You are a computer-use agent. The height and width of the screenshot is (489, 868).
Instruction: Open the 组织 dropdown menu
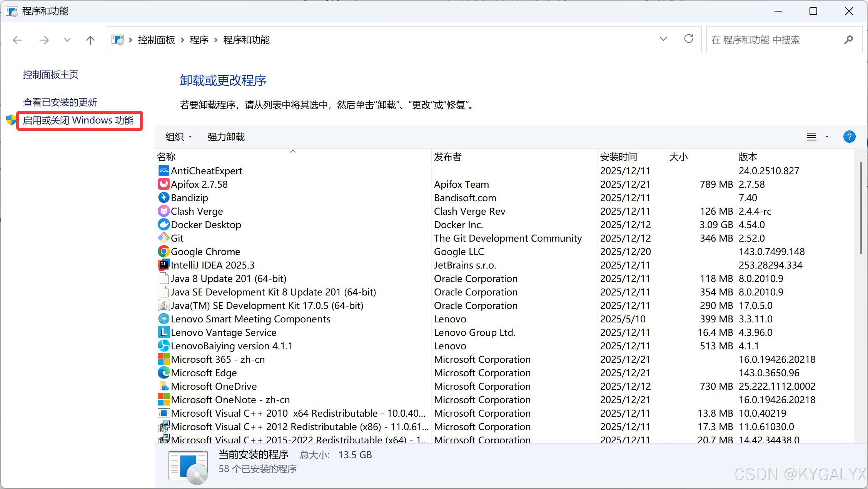(178, 137)
